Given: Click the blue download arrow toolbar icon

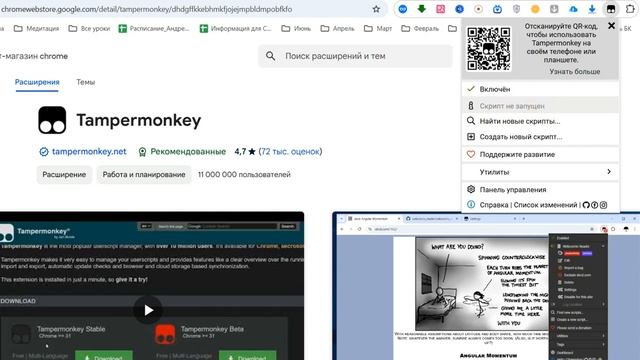Looking at the screenshot, I should (592, 9).
